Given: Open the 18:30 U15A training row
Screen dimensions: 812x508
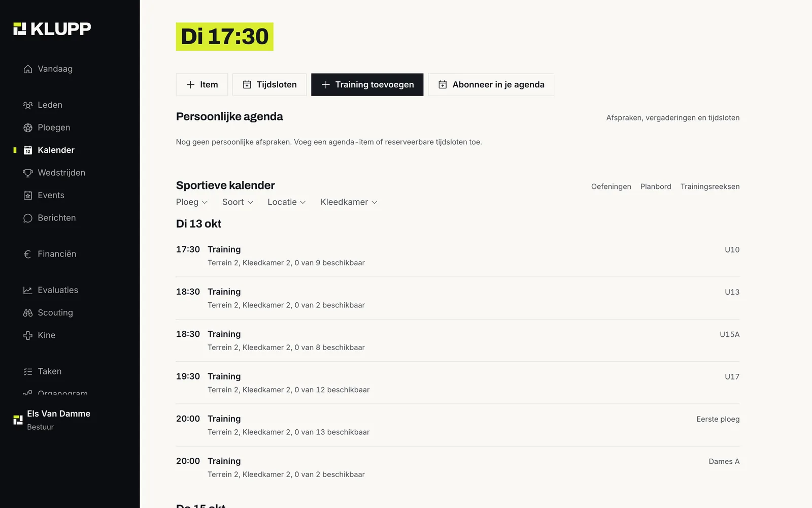Looking at the screenshot, I should [x=458, y=340].
